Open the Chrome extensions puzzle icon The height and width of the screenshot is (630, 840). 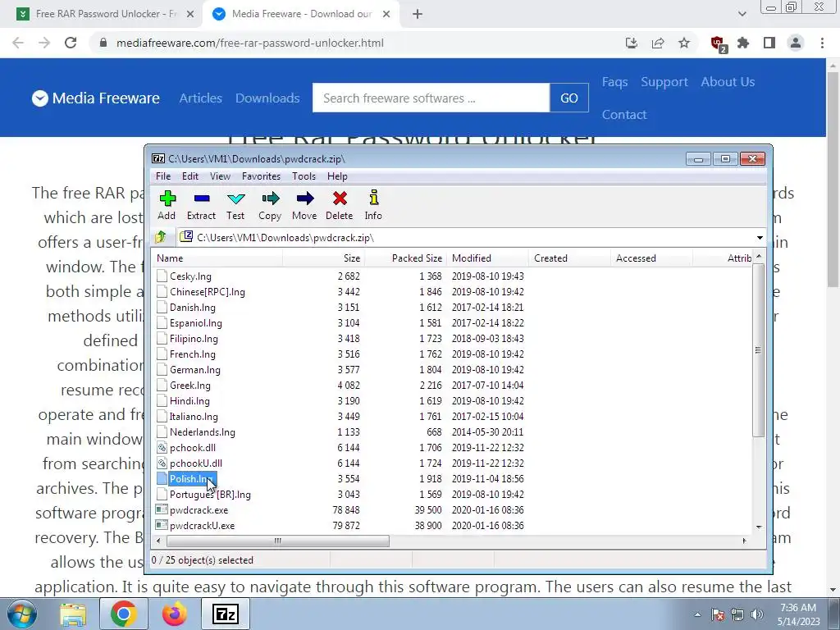pos(743,43)
